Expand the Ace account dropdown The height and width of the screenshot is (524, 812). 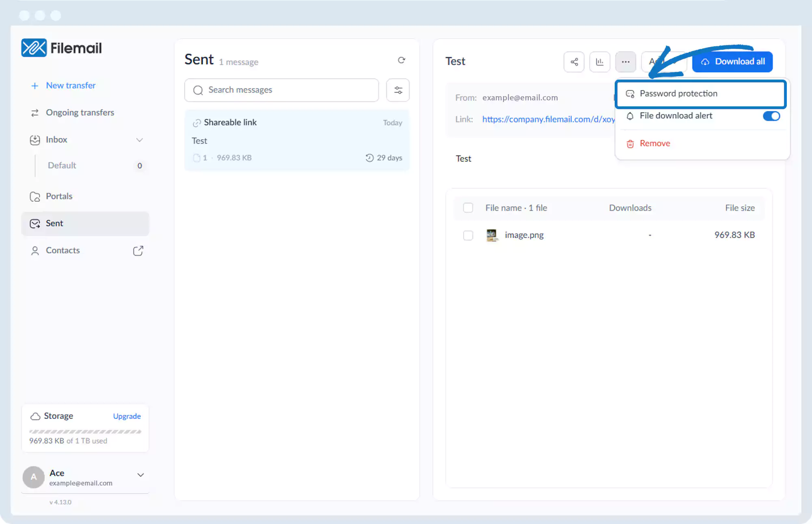140,475
